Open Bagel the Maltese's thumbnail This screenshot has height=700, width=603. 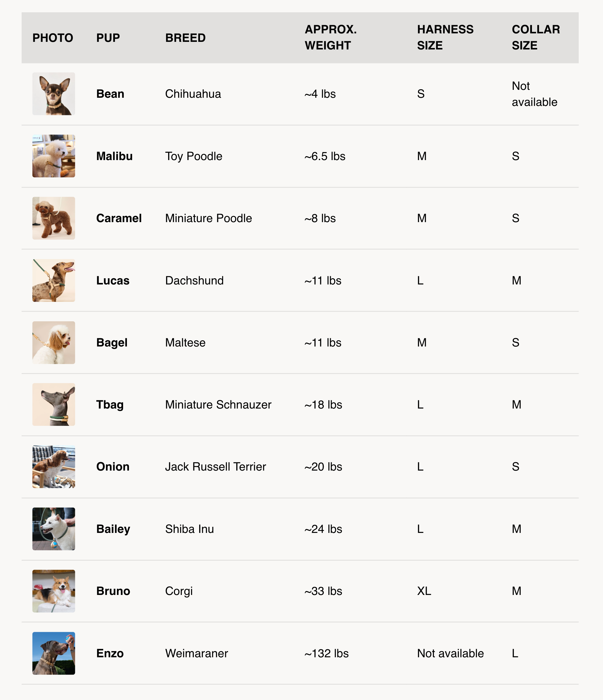click(54, 343)
